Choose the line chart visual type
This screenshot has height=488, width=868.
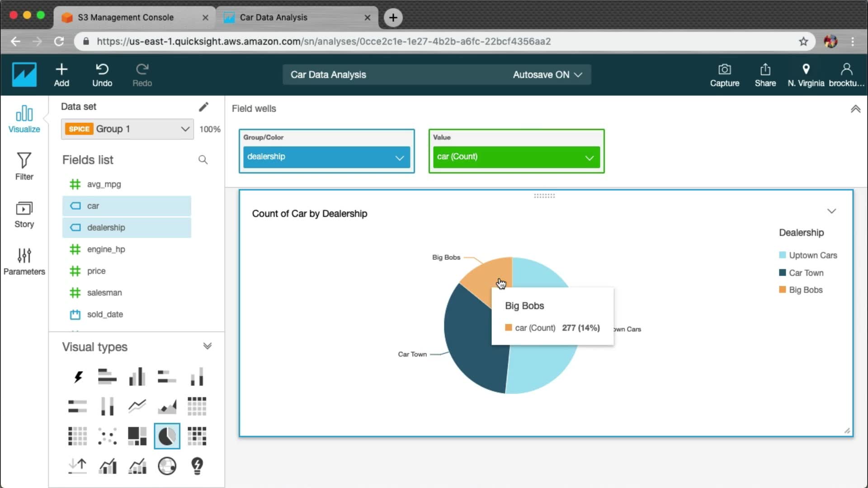tap(137, 406)
